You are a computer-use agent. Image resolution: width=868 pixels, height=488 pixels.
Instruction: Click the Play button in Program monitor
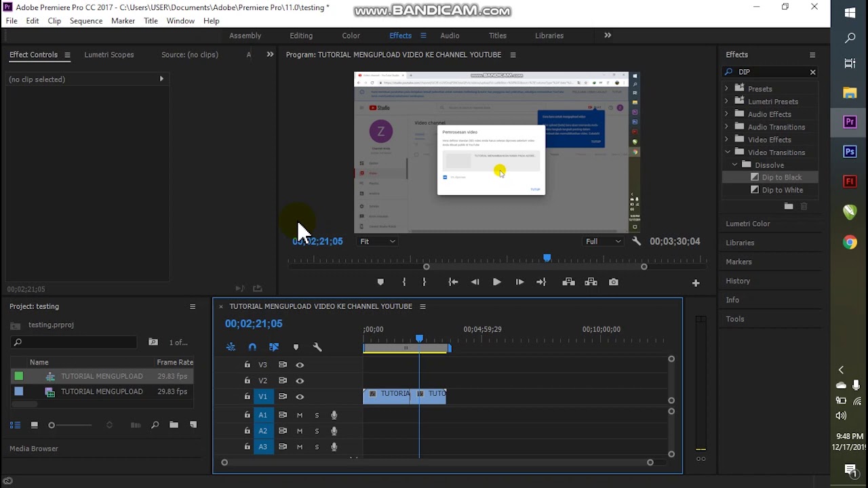pos(496,282)
